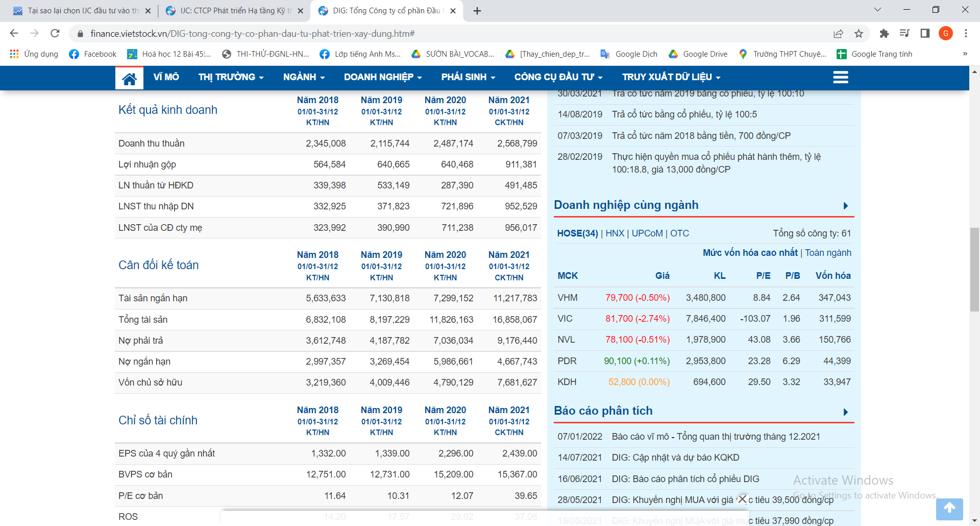This screenshot has width=980, height=526.
Task: Expand THỊ TRƯỜNG dropdown menu
Action: (231, 77)
